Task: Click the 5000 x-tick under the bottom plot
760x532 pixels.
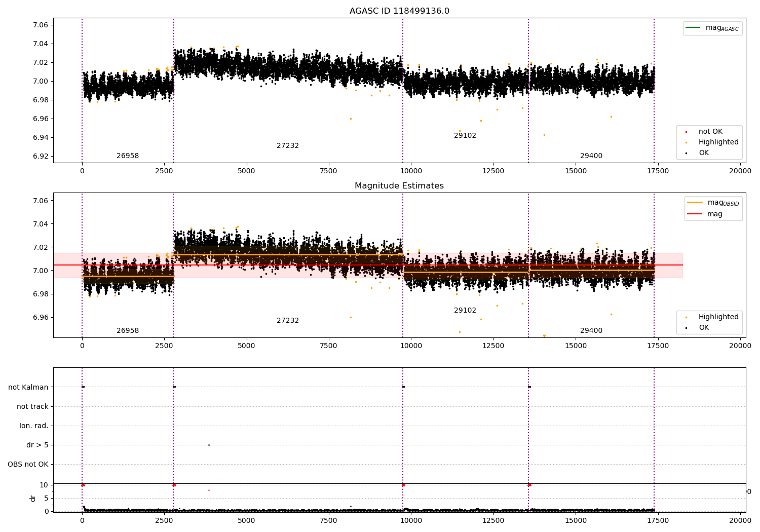Action: coord(246,520)
